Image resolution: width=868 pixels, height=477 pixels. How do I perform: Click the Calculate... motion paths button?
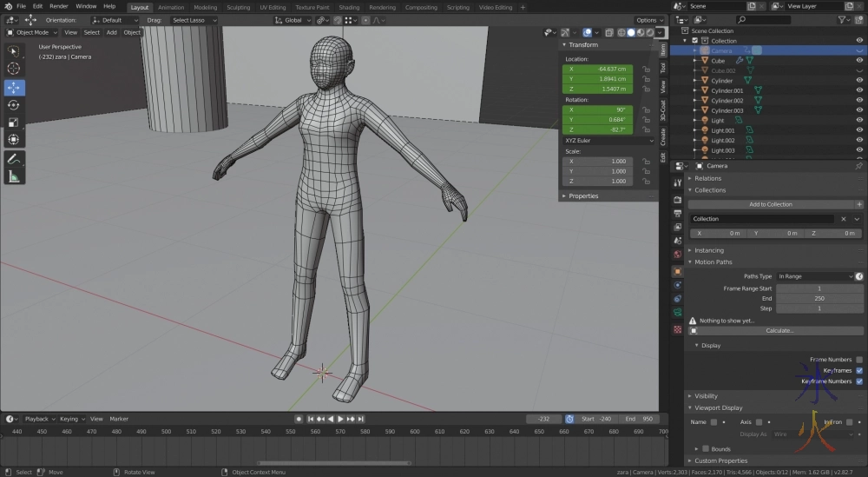click(779, 331)
